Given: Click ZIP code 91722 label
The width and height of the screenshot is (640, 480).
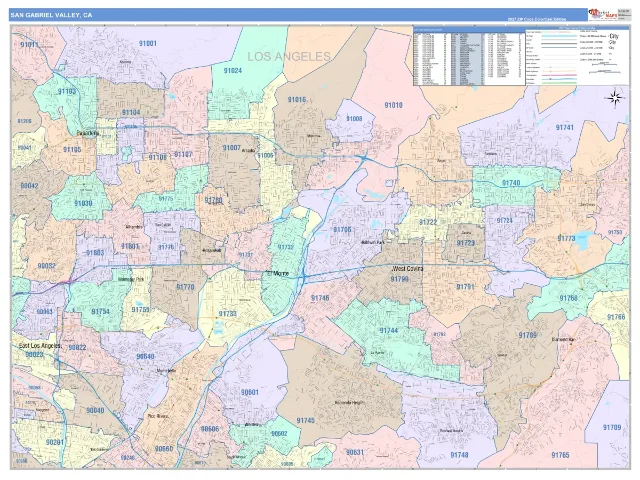Looking at the screenshot, I should (x=428, y=222).
